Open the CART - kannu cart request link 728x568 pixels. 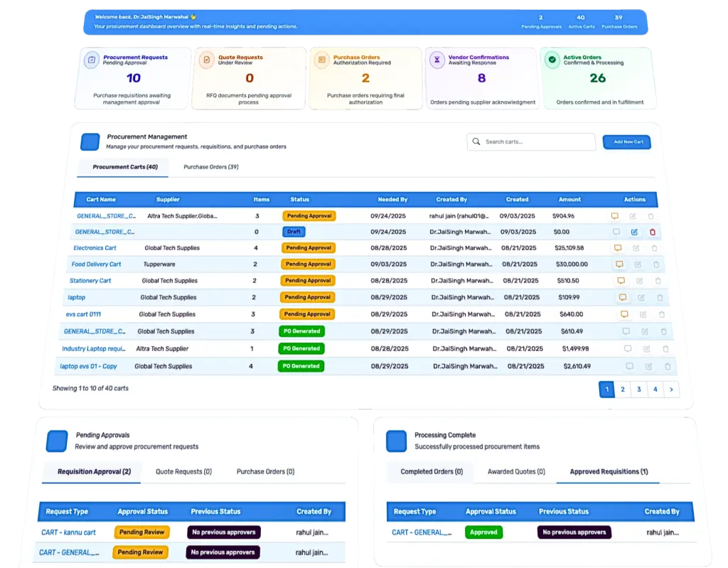pyautogui.click(x=68, y=532)
